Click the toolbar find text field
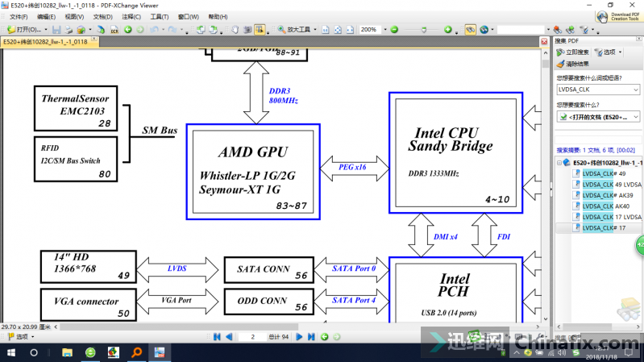 click(x=521, y=30)
